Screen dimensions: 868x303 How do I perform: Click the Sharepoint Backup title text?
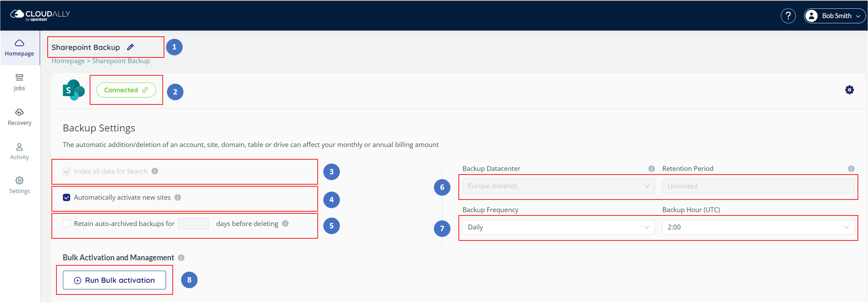(86, 47)
